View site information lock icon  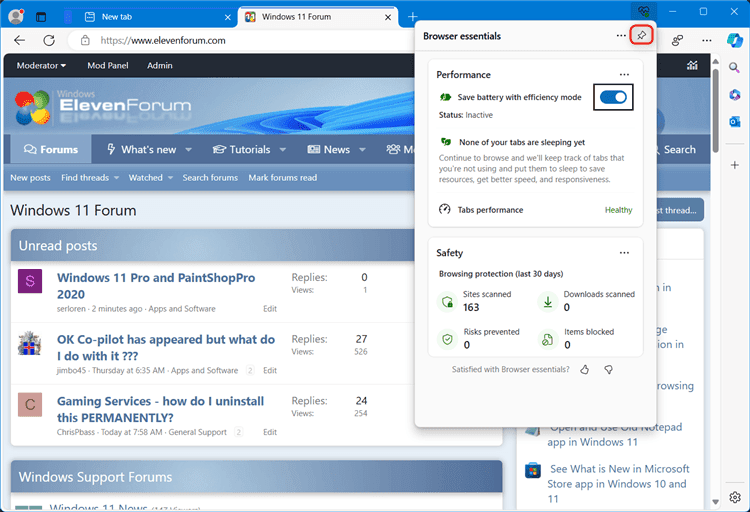(85, 40)
